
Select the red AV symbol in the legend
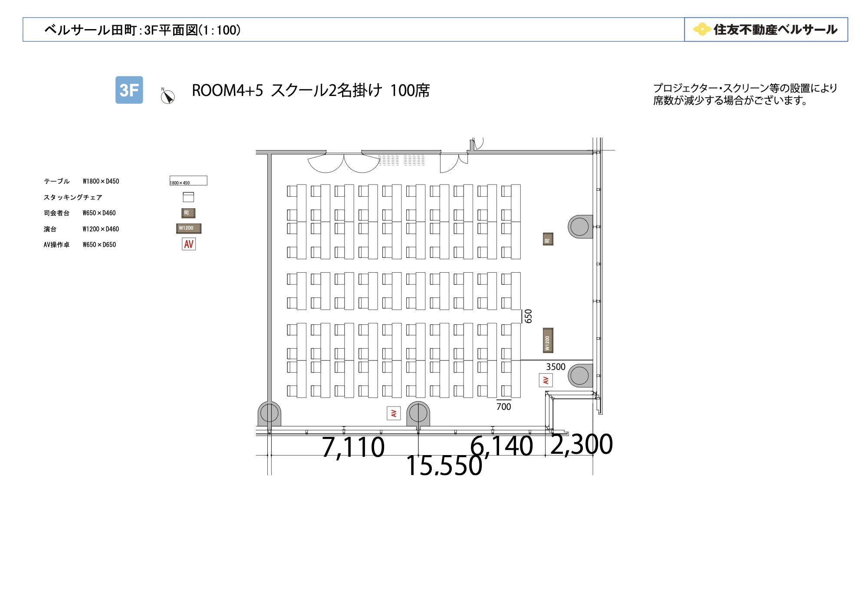(189, 244)
